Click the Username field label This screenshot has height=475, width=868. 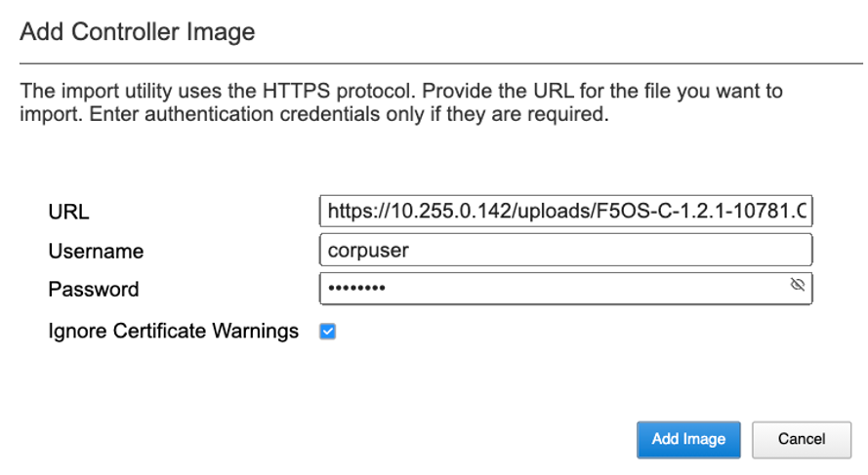click(96, 251)
